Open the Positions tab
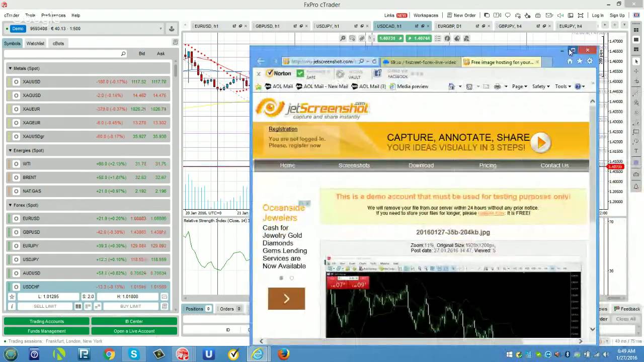 (x=198, y=309)
